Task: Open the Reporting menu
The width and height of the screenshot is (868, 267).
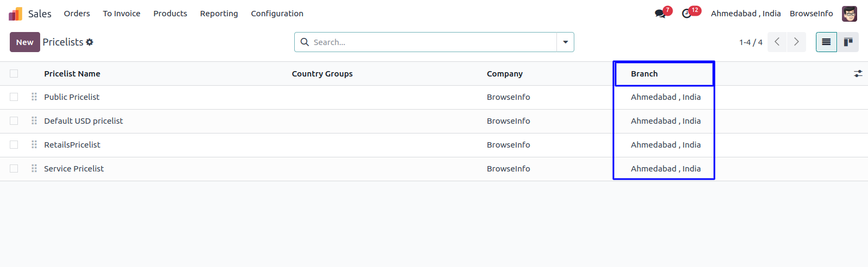Action: 219,14
